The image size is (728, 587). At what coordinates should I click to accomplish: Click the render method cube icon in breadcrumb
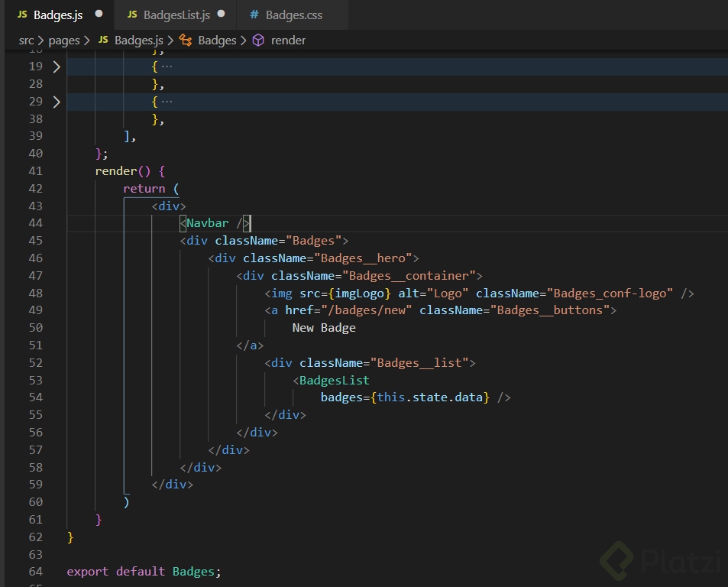pos(258,41)
